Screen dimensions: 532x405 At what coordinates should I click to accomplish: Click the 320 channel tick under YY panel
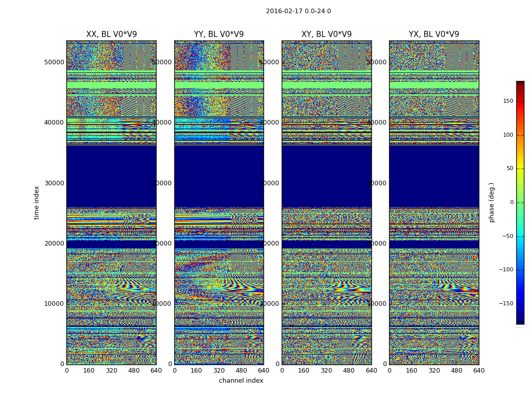219,371
